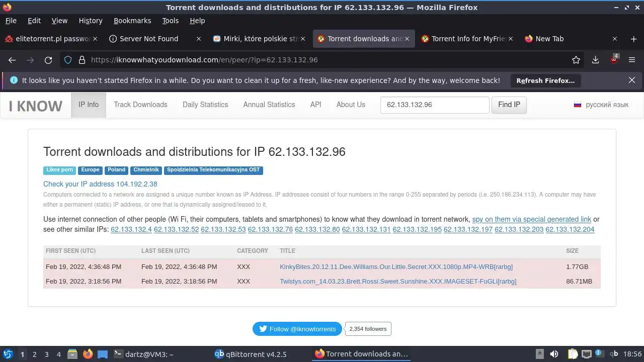
Task: Click Refresh Firefox button
Action: coord(545,80)
